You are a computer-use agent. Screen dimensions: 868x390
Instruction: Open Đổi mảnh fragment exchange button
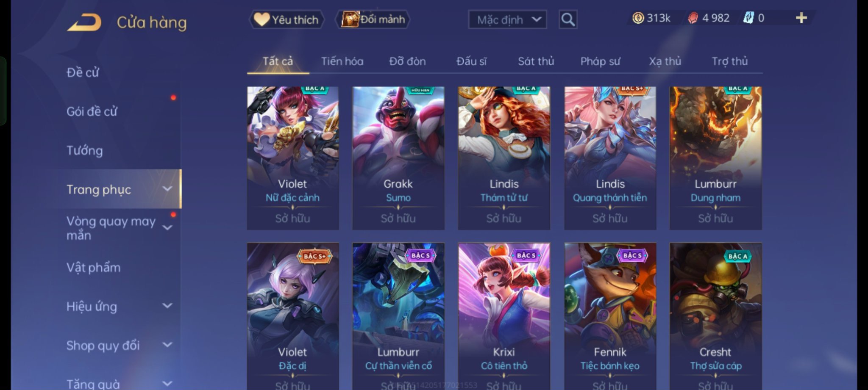click(373, 19)
